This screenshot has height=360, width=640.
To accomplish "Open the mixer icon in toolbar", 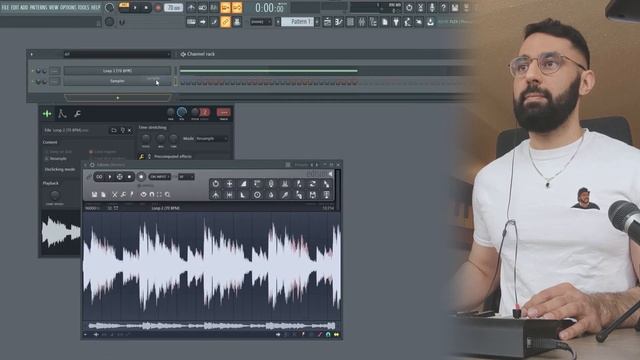I will 361,22.
